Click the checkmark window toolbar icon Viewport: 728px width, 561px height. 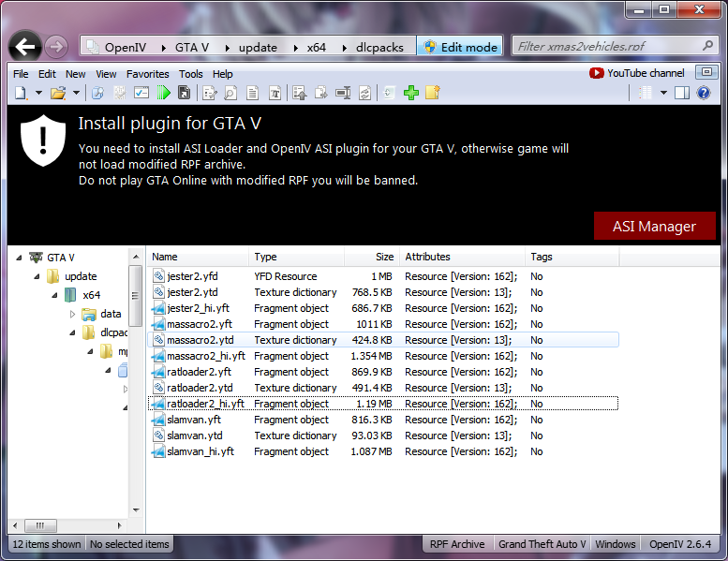click(x=141, y=93)
